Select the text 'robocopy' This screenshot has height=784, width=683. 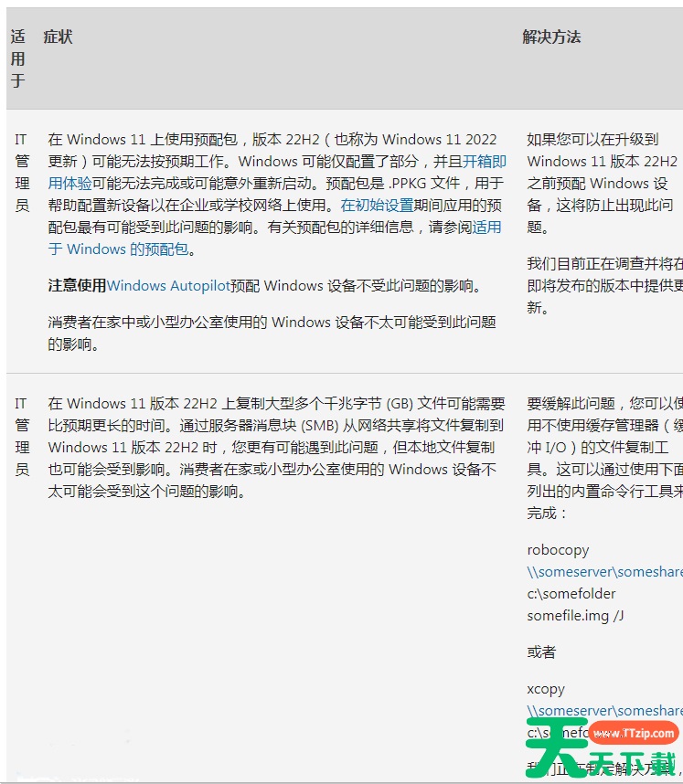558,549
